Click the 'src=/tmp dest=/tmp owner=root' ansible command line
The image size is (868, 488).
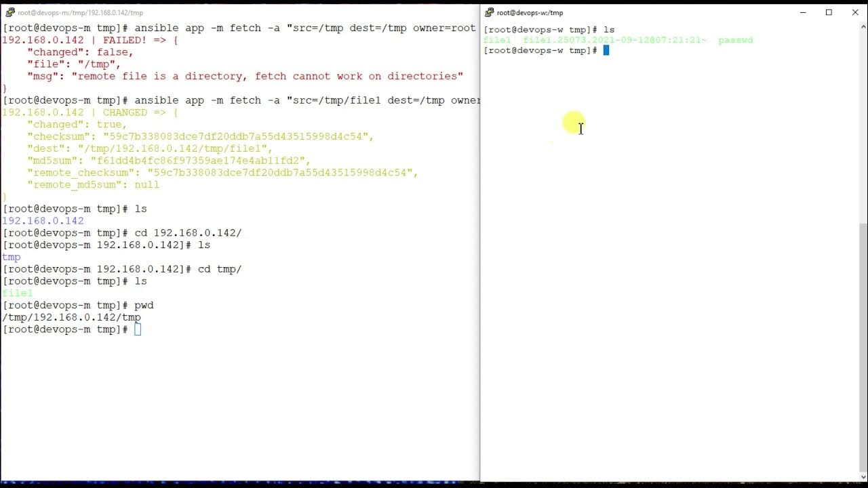coord(239,28)
